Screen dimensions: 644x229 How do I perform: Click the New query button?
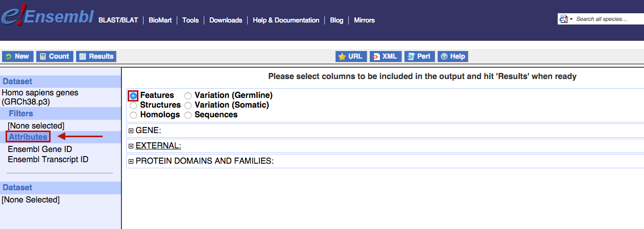[x=18, y=57]
